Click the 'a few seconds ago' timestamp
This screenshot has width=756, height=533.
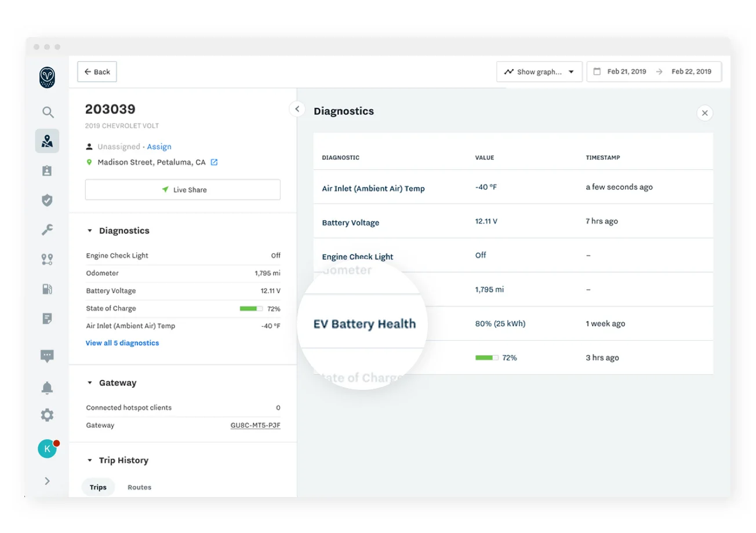coord(619,187)
